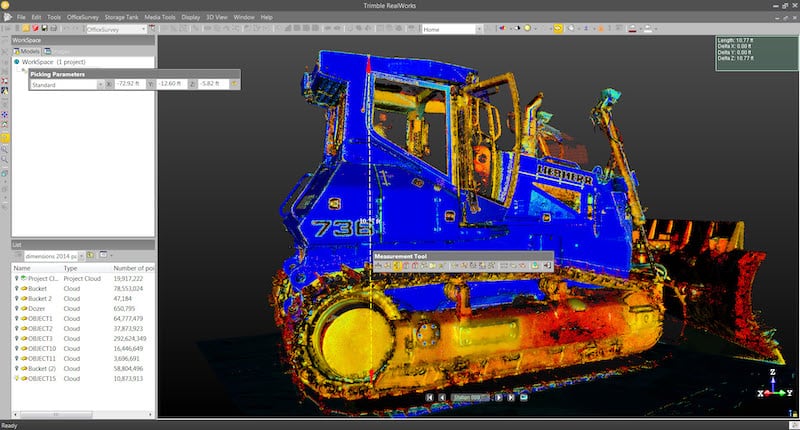Go to the previous station button

pos(442,397)
